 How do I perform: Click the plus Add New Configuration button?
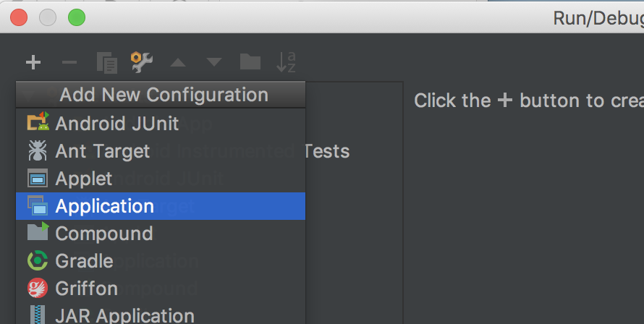pos(33,62)
